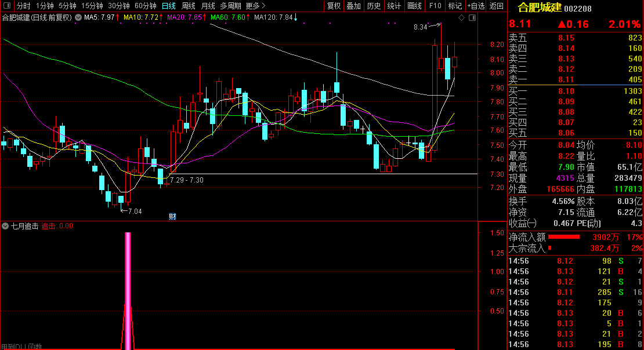This screenshot has width=644, height=350.
Task: Click the 外盘 165666 value
Action: (x=560, y=189)
